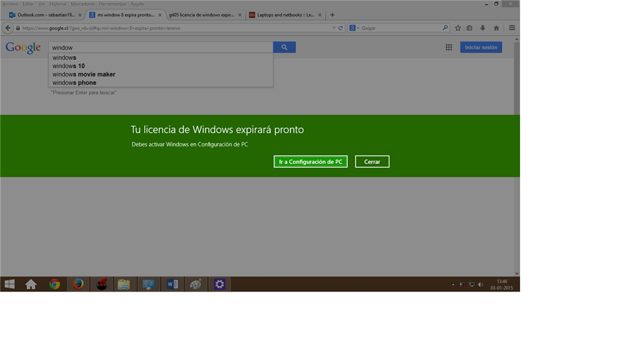Open the red-black app icon on taskbar
Image resolution: width=644 pixels, height=360 pixels.
[101, 284]
